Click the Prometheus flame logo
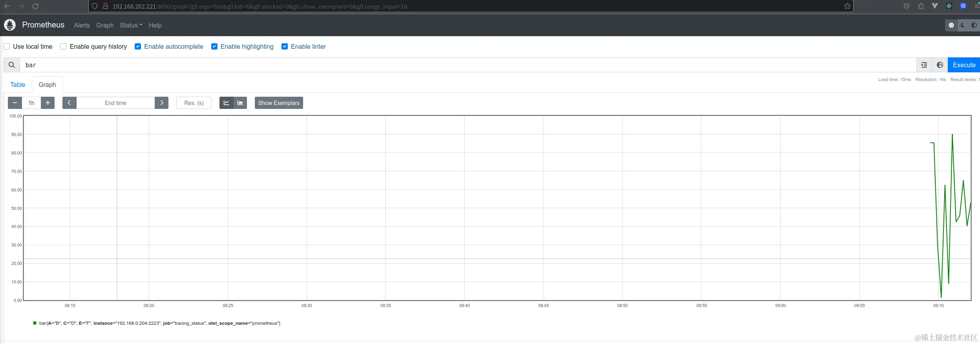The height and width of the screenshot is (344, 980). point(10,25)
